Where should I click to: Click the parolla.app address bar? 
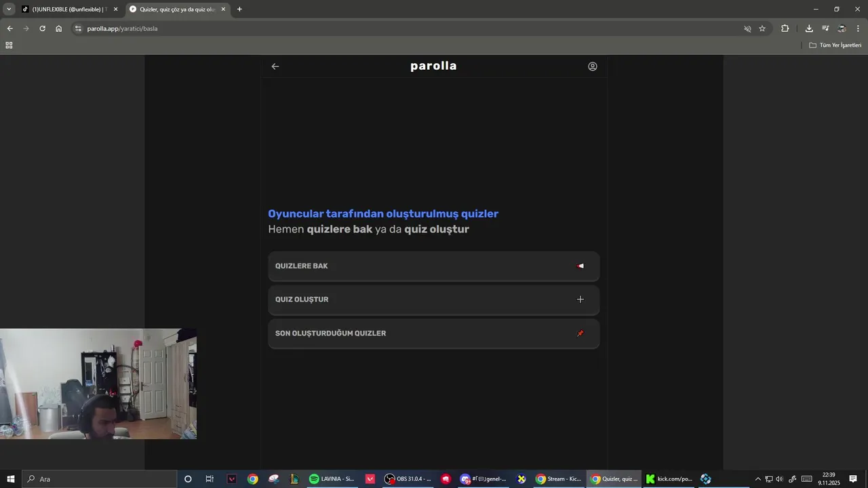[x=407, y=28]
